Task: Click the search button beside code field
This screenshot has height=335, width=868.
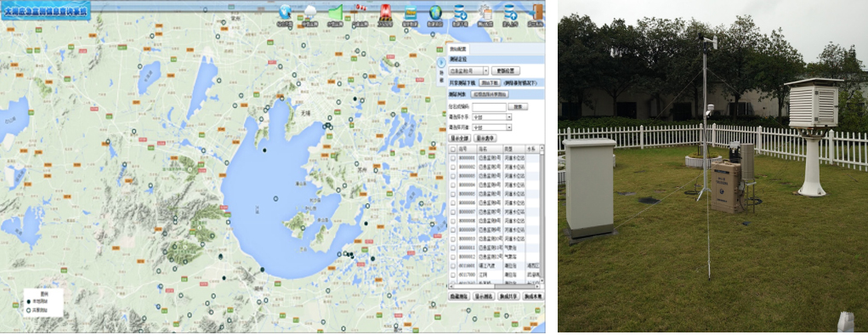Action: tap(518, 107)
